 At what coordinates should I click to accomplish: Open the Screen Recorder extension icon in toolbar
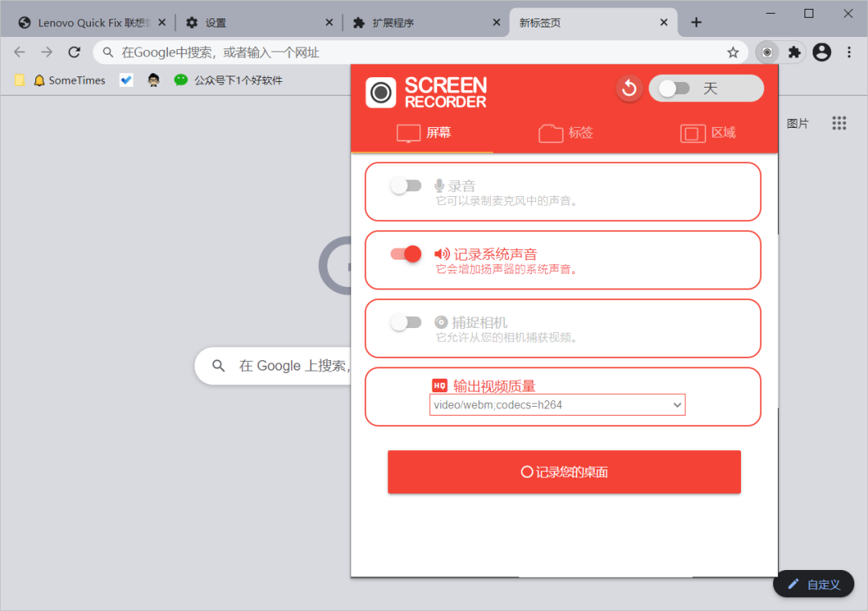click(768, 52)
